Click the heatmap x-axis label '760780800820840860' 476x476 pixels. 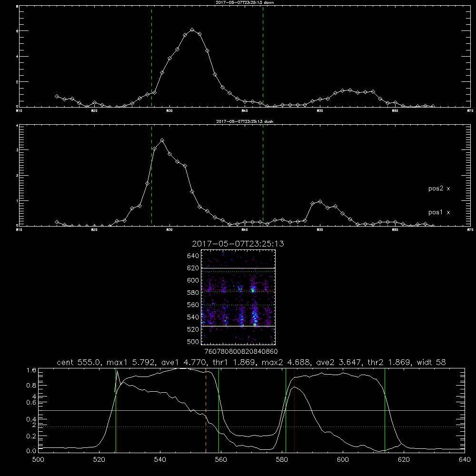click(241, 351)
